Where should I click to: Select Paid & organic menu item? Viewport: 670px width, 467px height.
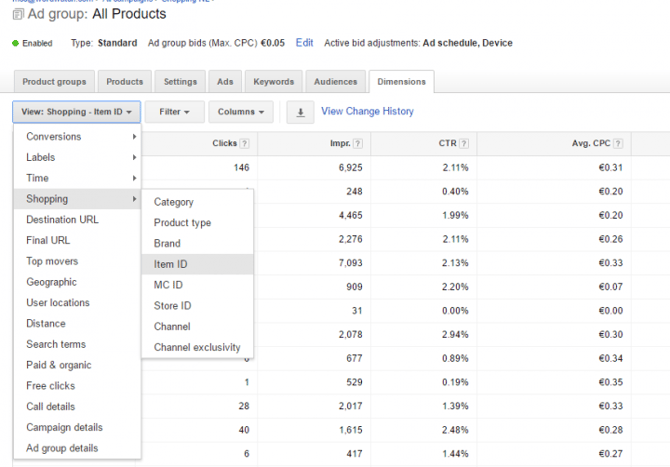[77, 365]
